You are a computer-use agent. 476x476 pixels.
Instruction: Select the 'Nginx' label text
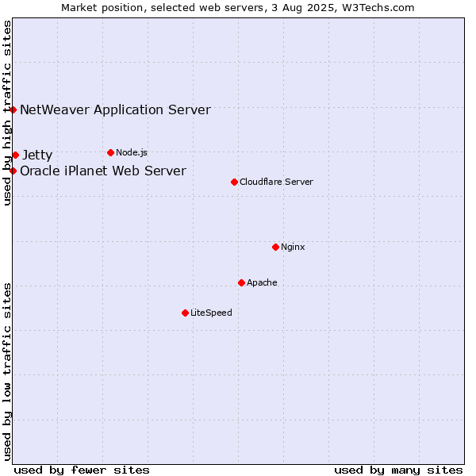293,247
